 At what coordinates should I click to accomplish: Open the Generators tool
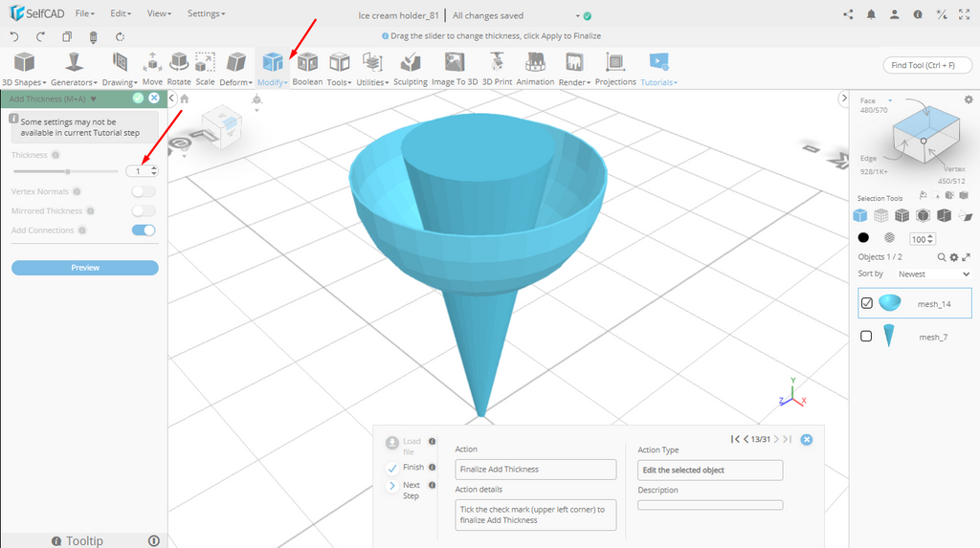(x=74, y=70)
